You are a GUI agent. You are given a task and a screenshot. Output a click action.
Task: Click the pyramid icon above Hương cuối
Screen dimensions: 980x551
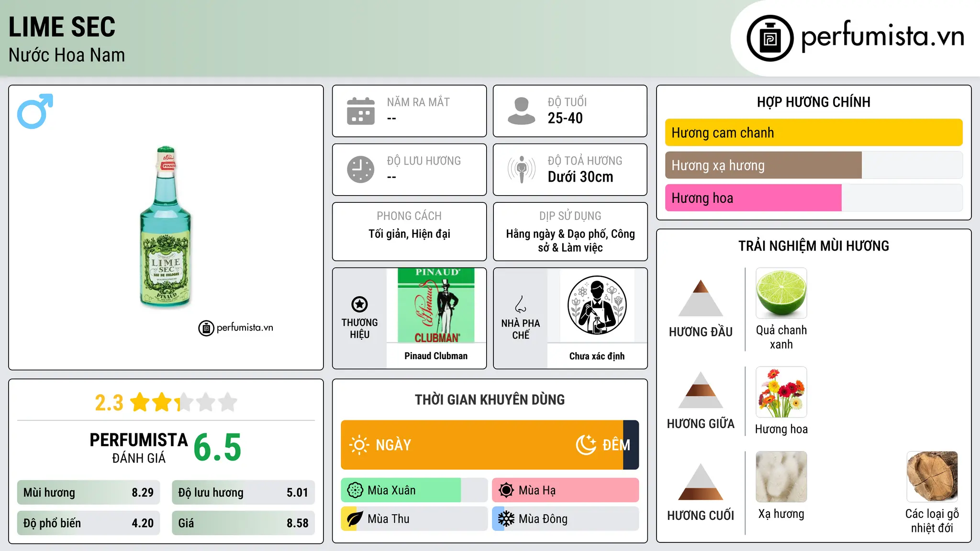701,482
